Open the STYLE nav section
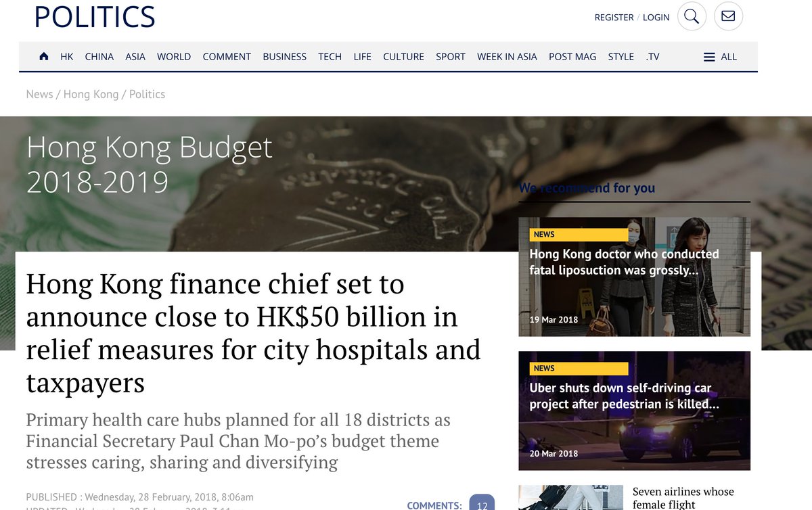This screenshot has width=812, height=510. pyautogui.click(x=621, y=57)
